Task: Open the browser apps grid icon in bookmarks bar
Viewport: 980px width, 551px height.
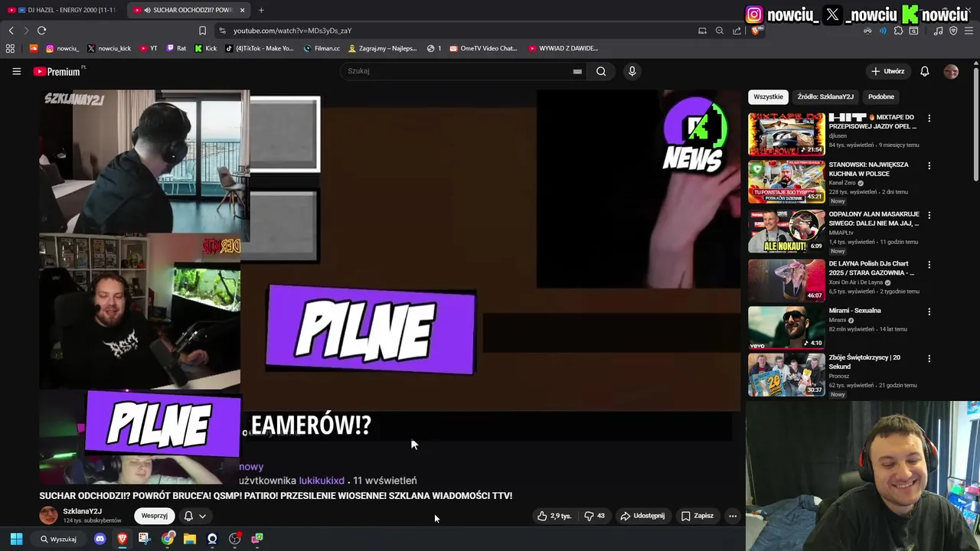Action: click(x=10, y=48)
